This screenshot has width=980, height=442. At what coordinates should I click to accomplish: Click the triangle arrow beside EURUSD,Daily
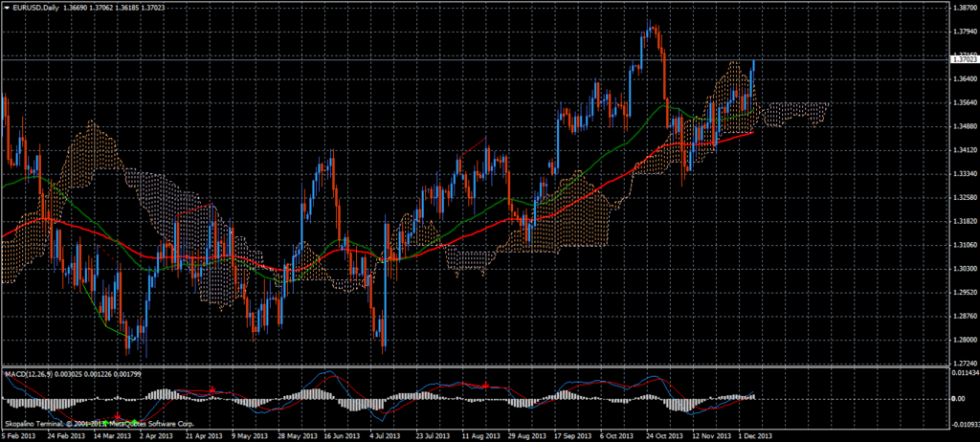click(x=5, y=7)
